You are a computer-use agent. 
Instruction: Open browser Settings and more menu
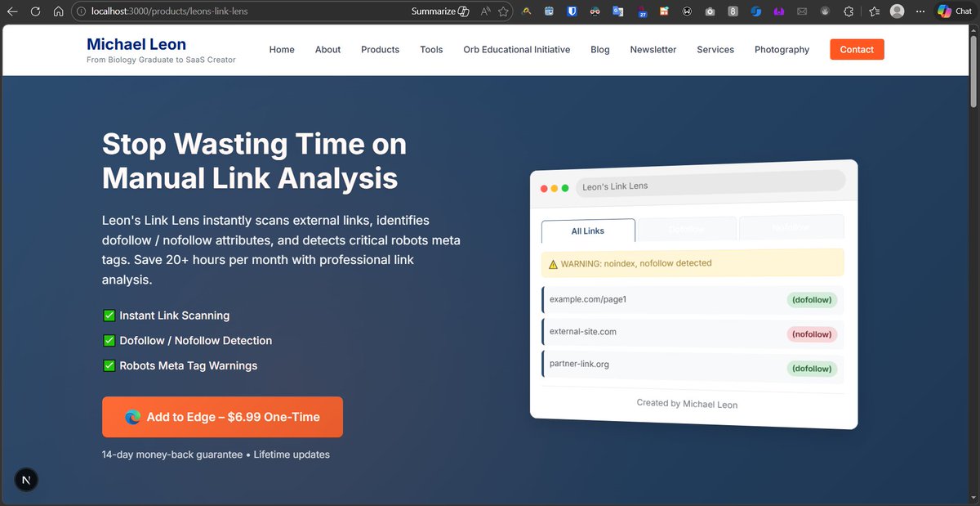tap(920, 11)
